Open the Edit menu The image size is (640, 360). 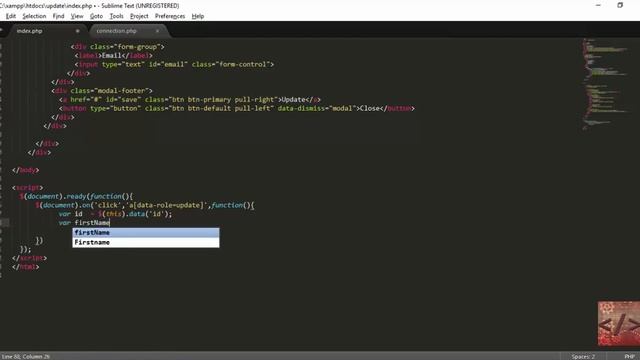(11, 16)
